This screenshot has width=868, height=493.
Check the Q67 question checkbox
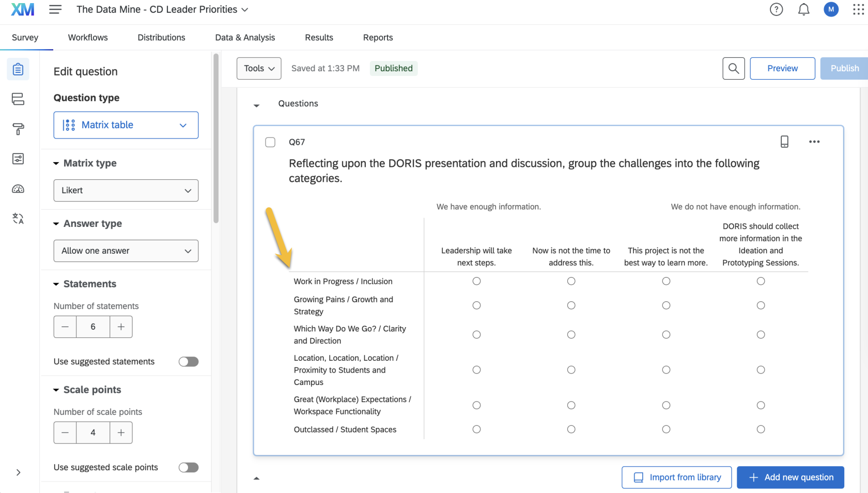pyautogui.click(x=270, y=142)
